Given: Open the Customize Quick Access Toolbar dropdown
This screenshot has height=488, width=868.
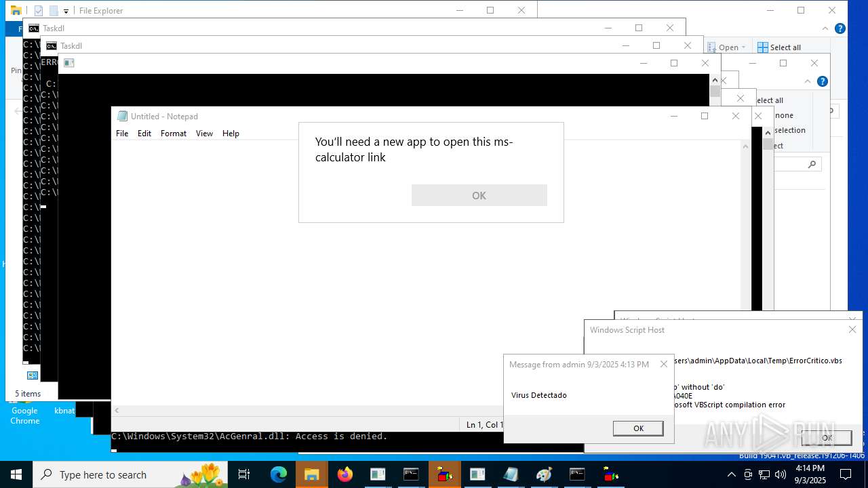Looking at the screenshot, I should (66, 11).
